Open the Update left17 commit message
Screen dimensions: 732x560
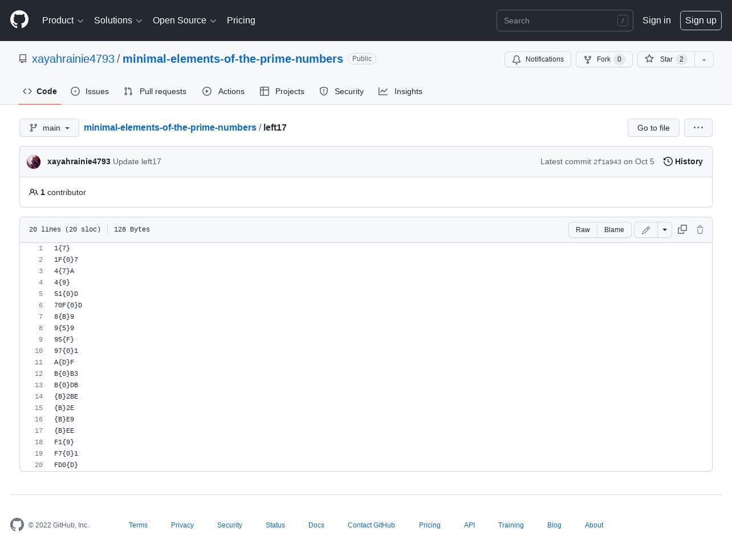coord(137,162)
